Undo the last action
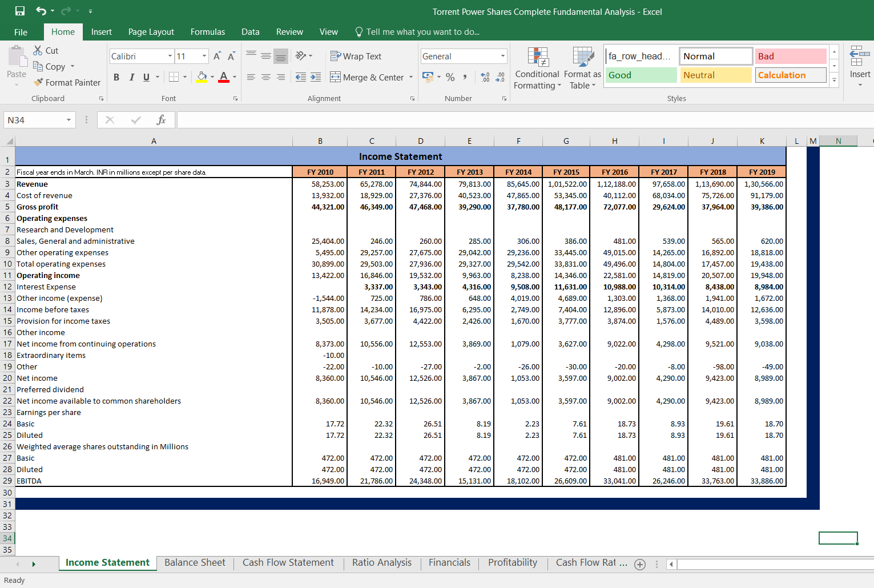The width and height of the screenshot is (874, 588). (x=41, y=11)
